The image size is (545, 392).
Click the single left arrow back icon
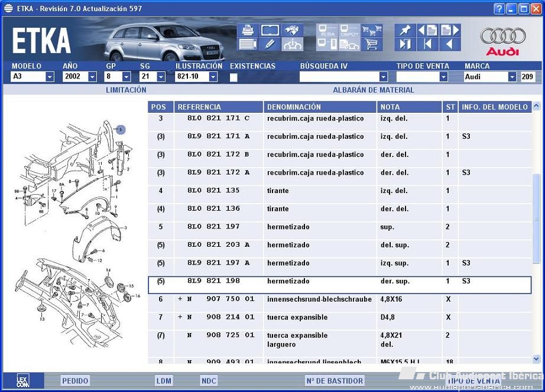pos(450,44)
